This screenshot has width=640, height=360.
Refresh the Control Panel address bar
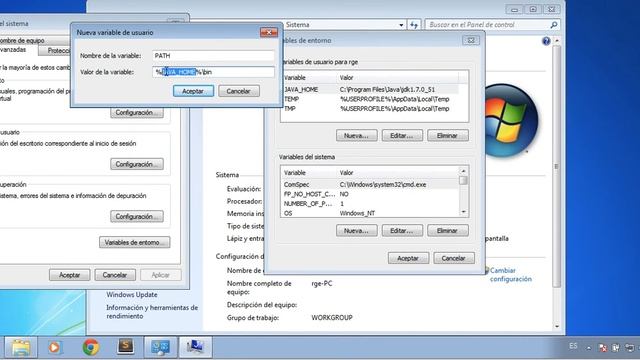pyautogui.click(x=414, y=25)
